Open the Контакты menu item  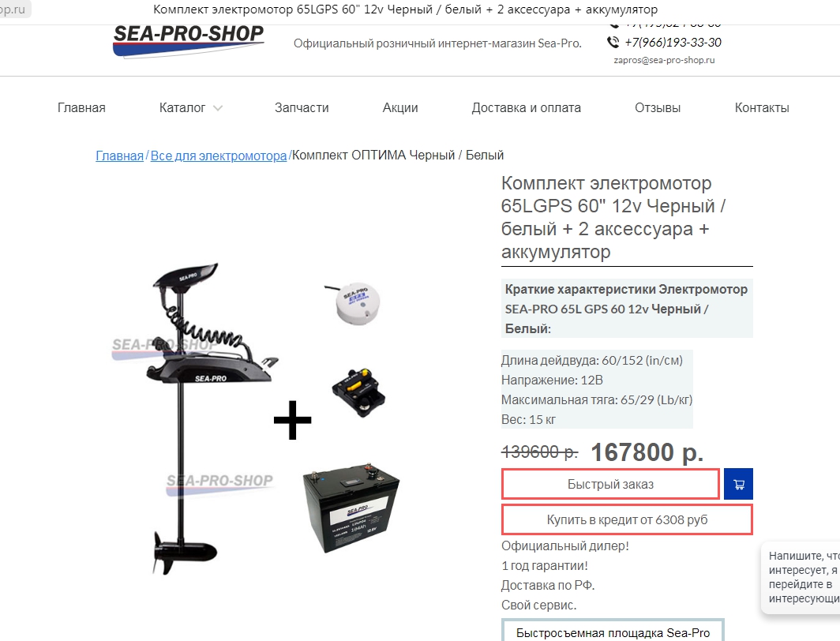click(x=762, y=107)
